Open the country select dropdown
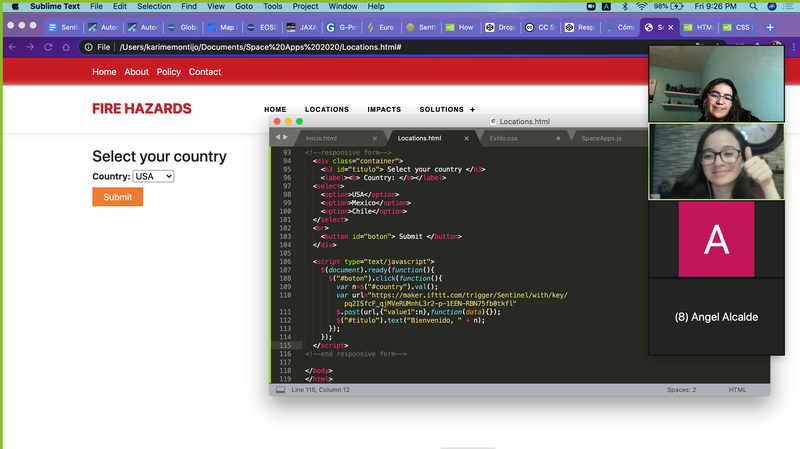 pyautogui.click(x=153, y=176)
